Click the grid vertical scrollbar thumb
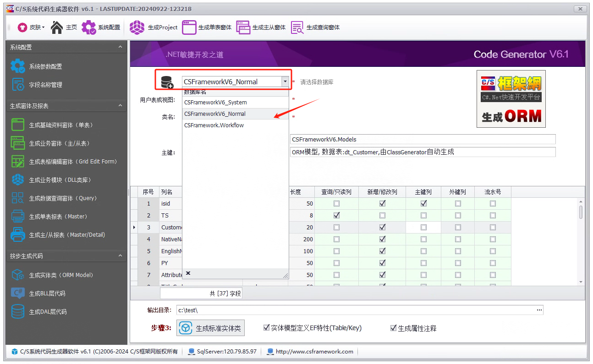This screenshot has width=593, height=364. pos(581,212)
